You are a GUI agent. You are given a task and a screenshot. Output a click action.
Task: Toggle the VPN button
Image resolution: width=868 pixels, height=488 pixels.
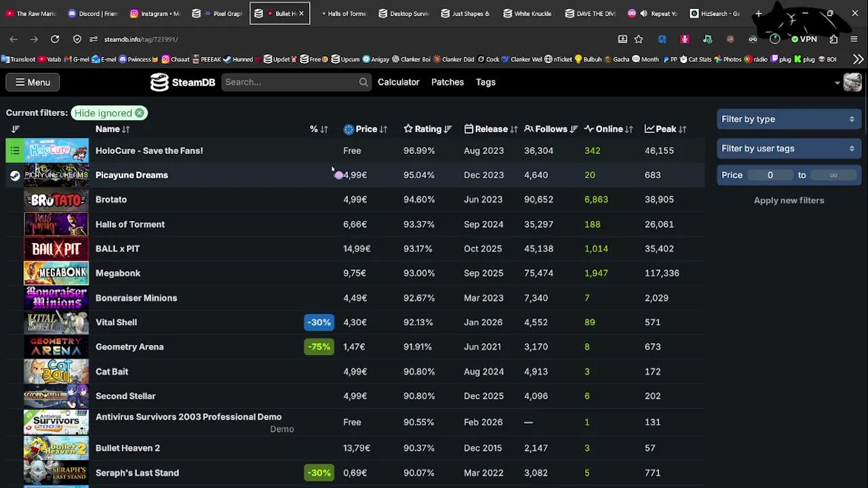tap(804, 39)
